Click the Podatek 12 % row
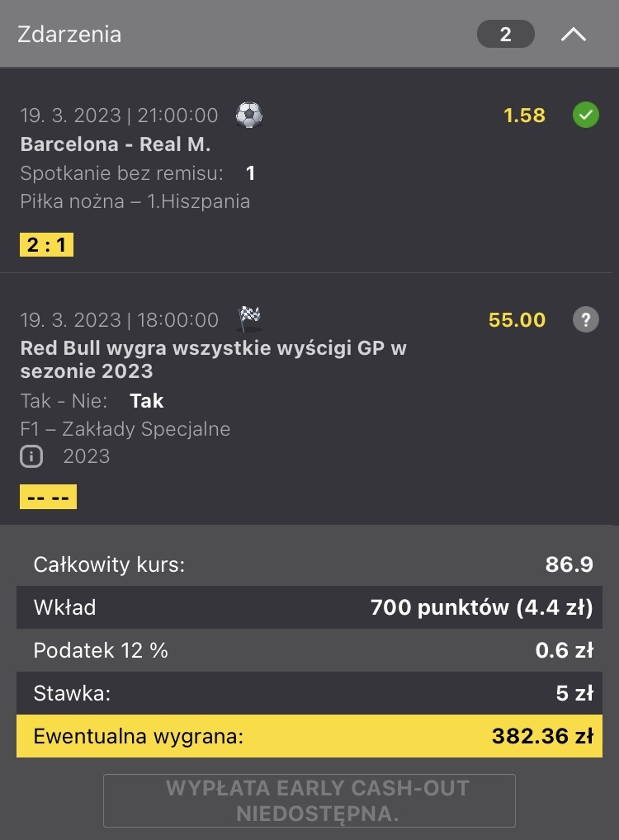The width and height of the screenshot is (619, 840). [309, 650]
